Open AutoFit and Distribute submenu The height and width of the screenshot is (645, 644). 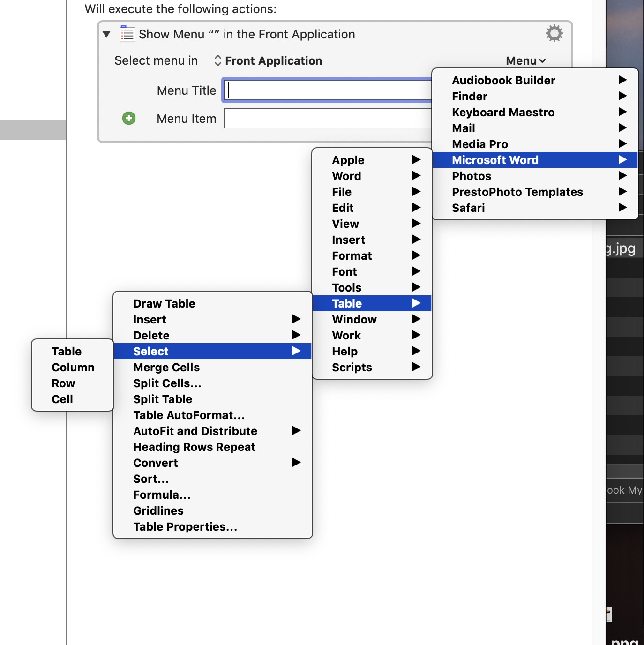point(213,431)
